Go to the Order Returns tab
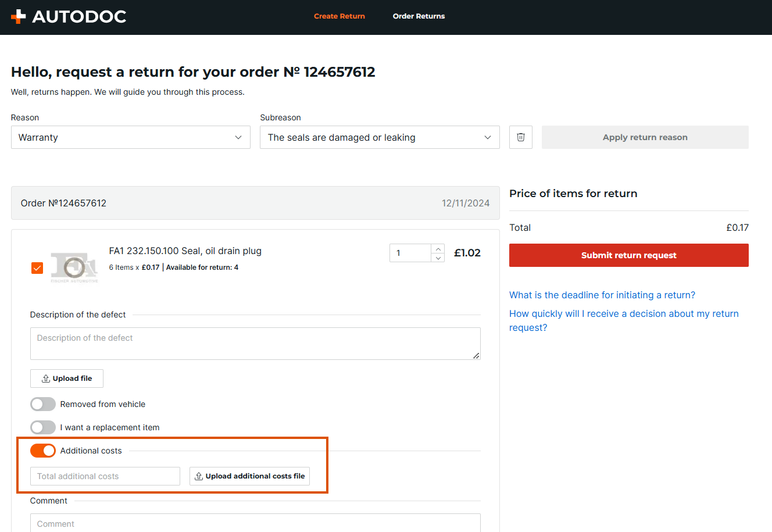 point(419,16)
